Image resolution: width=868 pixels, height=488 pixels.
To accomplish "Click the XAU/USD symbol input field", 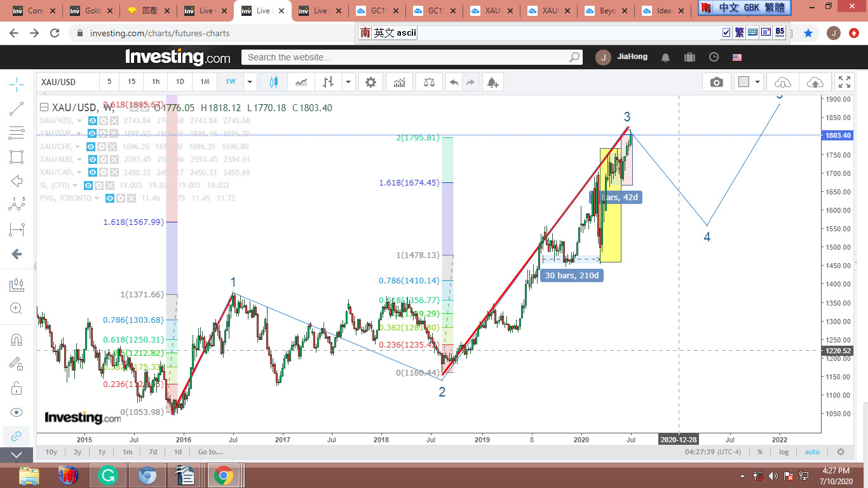I will pos(67,82).
